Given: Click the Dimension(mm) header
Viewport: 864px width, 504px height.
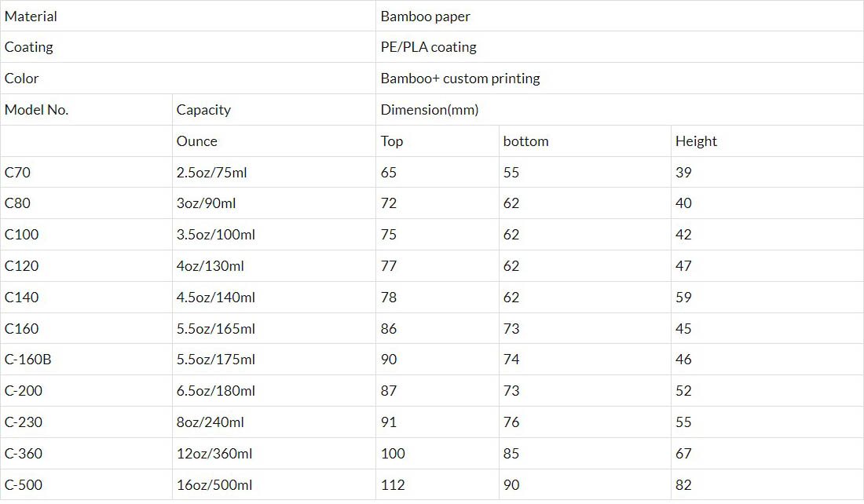Looking at the screenshot, I should 429,110.
